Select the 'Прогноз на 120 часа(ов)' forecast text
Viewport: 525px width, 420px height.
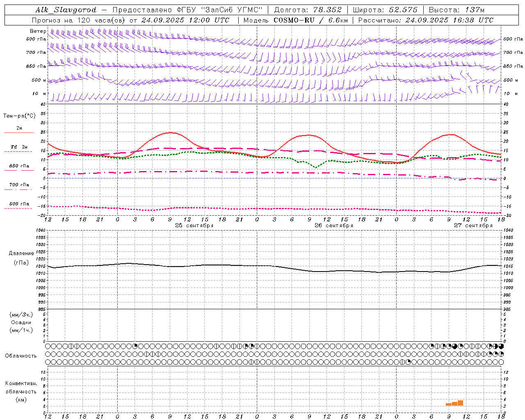[79, 20]
